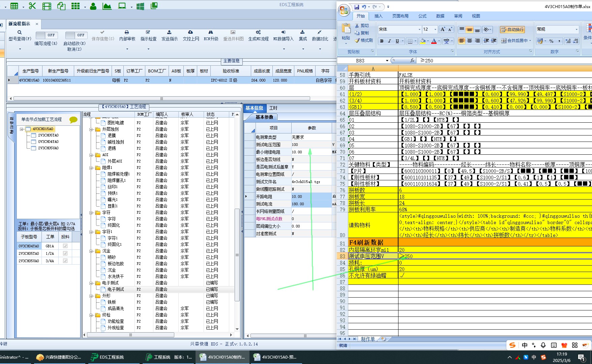The width and height of the screenshot is (592, 364).
Task: Click the Excel Office button
Action: 344,10
